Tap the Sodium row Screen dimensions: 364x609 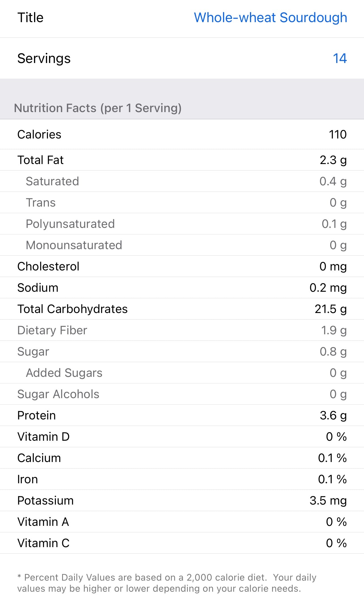coord(182,288)
